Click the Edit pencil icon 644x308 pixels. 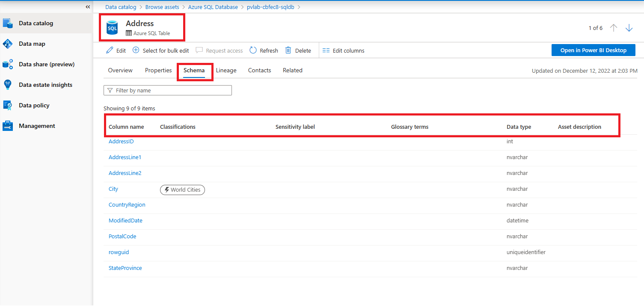pyautogui.click(x=110, y=50)
